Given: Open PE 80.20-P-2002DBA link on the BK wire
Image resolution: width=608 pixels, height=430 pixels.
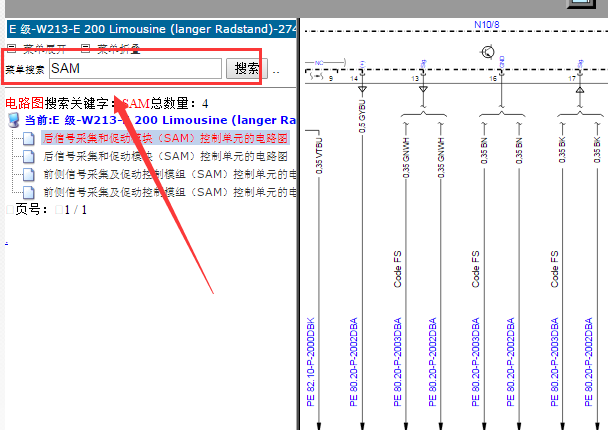Looking at the screenshot, I should coord(589,362).
